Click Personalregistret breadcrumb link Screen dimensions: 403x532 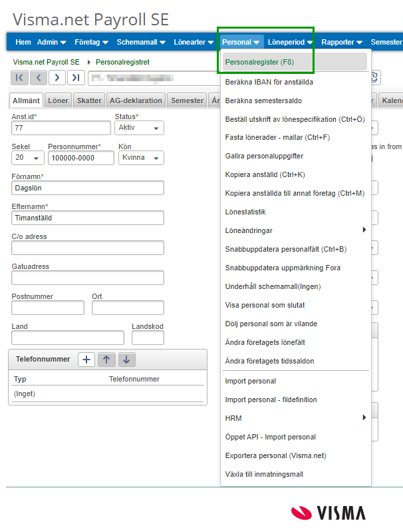[122, 62]
